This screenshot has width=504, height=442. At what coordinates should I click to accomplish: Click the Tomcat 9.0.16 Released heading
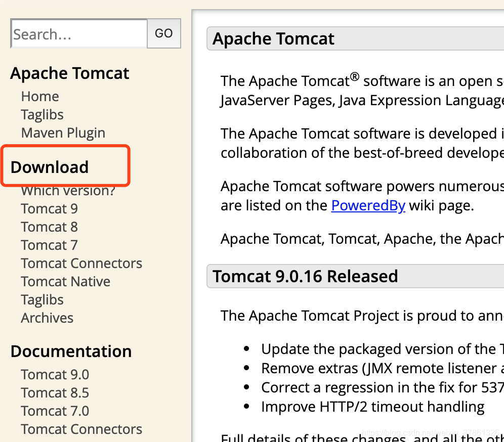[305, 277]
